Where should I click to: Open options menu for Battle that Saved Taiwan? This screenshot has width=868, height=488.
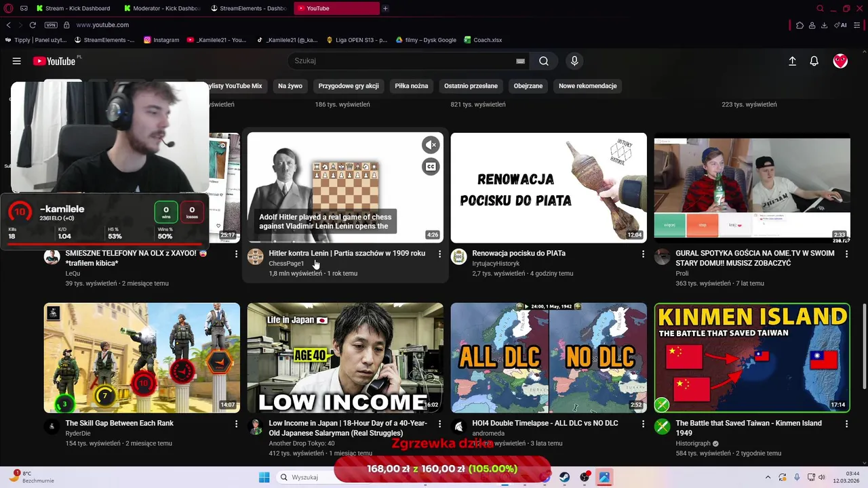coord(846,424)
